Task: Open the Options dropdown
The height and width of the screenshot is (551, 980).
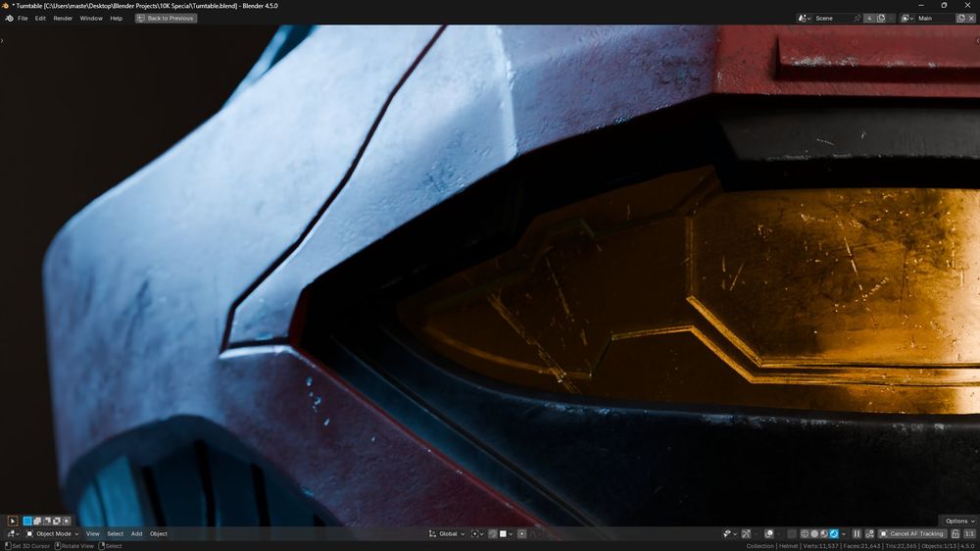Action: [x=959, y=521]
